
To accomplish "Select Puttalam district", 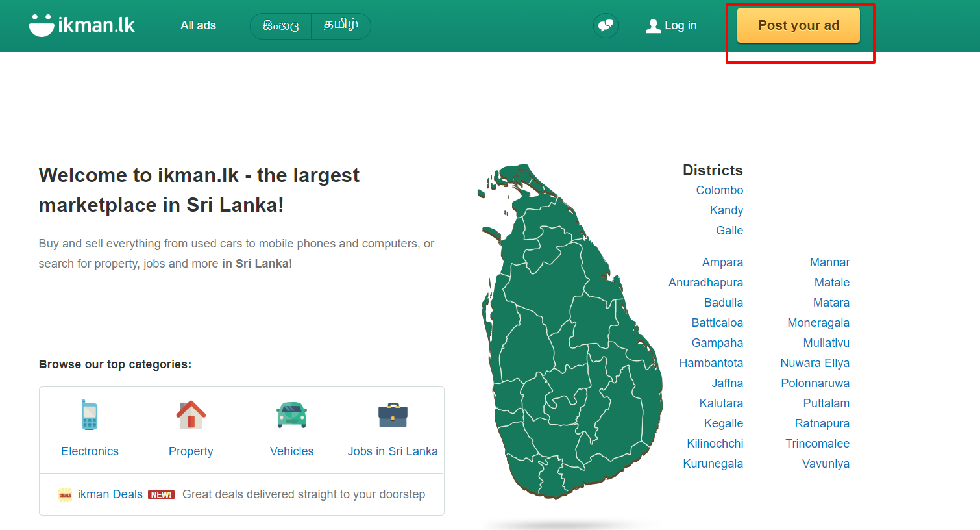I will pyautogui.click(x=826, y=403).
